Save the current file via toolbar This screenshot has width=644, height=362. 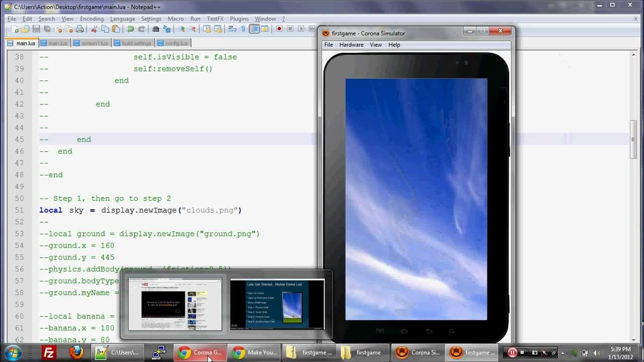point(36,29)
